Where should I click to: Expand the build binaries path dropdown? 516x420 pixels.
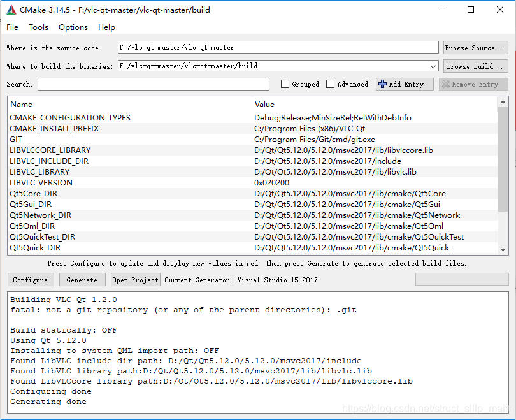[x=433, y=66]
